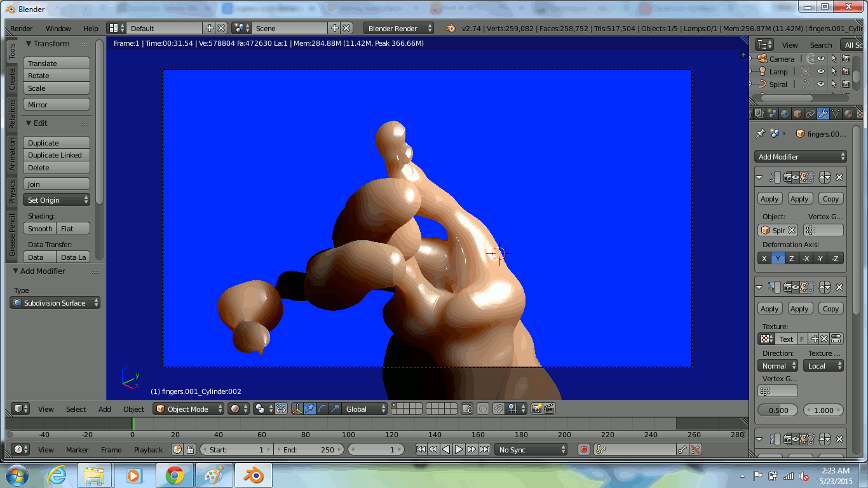The width and height of the screenshot is (868, 488).
Task: Click the End frame 250 field
Action: (x=309, y=450)
